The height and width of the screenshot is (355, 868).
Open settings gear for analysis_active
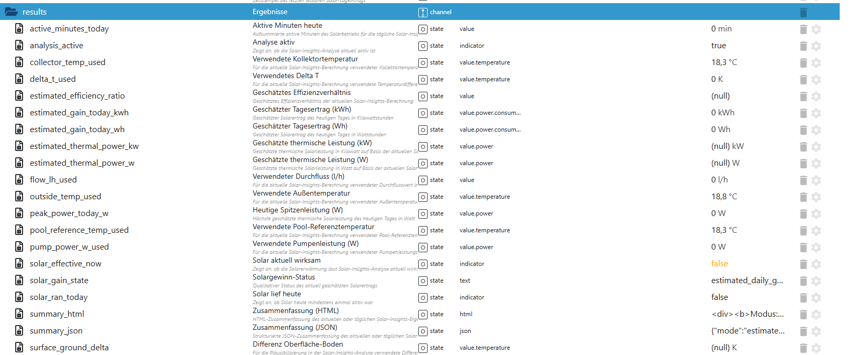(816, 46)
